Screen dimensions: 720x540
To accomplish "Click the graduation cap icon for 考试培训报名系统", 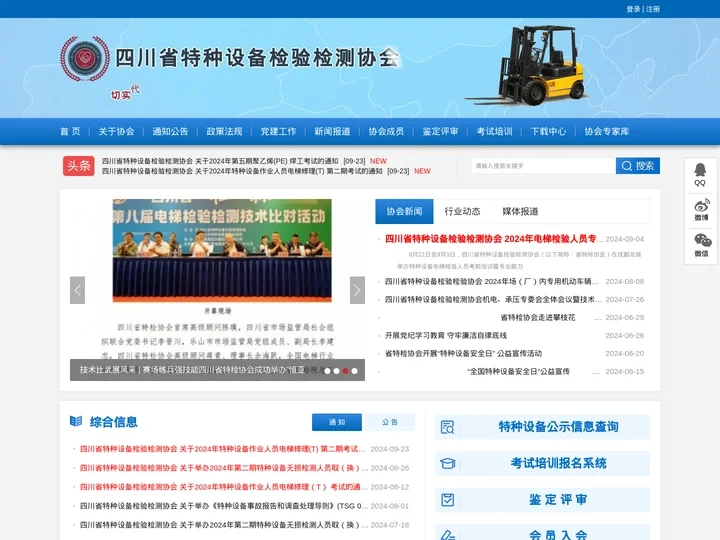I will tap(447, 463).
